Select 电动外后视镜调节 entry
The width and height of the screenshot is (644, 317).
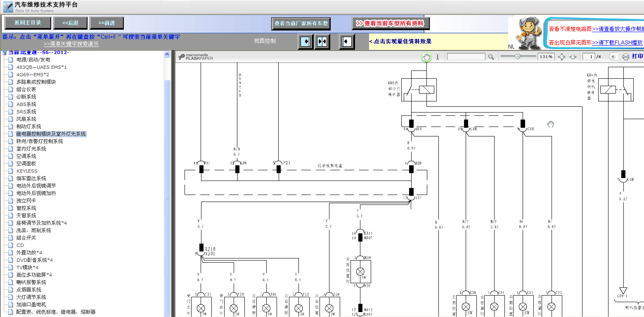click(x=36, y=186)
